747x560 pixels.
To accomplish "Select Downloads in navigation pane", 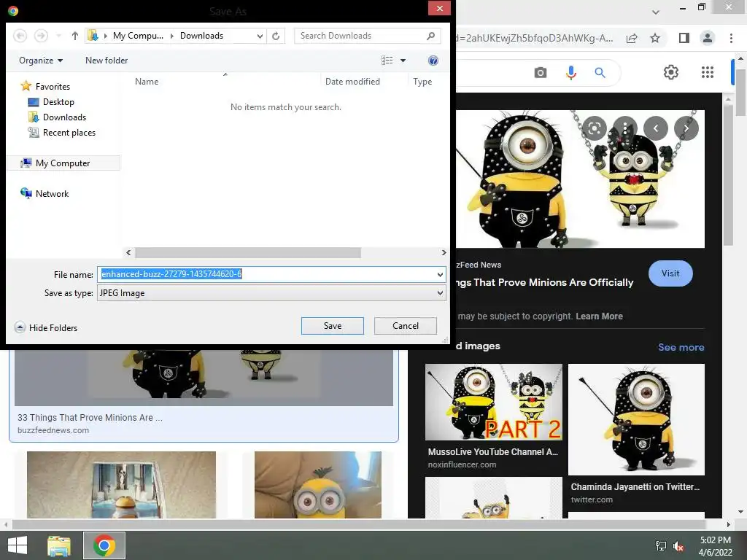I will 58,117.
